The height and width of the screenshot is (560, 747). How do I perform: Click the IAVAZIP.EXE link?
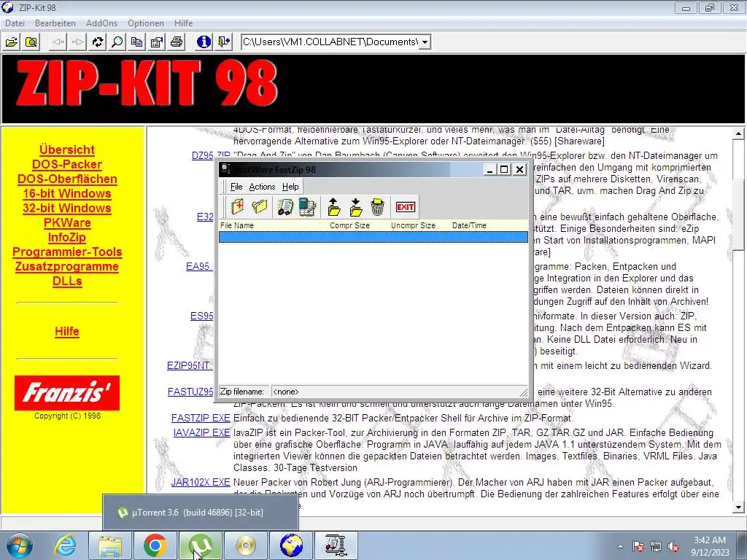coord(201,432)
